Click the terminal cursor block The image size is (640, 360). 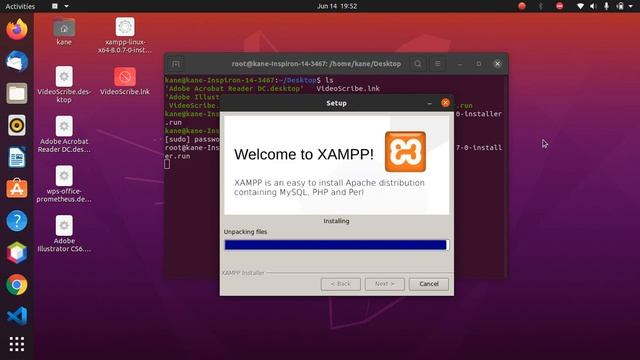167,164
